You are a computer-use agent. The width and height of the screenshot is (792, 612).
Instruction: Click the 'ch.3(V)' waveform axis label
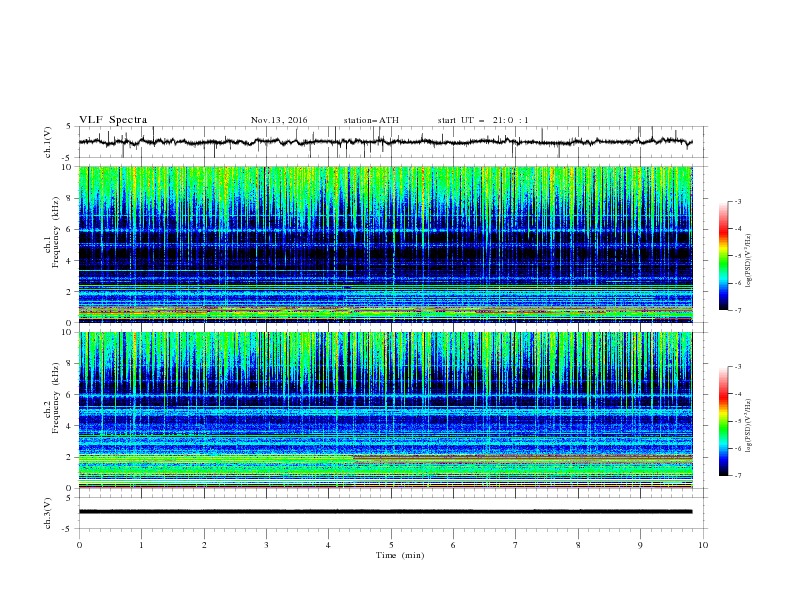click(x=48, y=513)
